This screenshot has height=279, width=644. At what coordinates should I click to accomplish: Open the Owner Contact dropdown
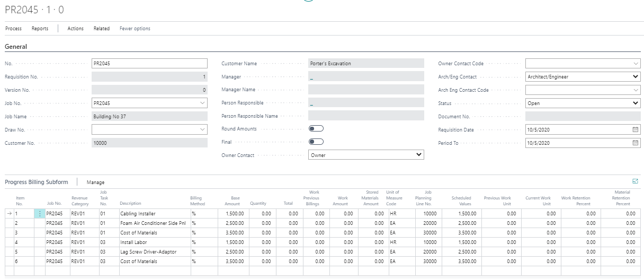point(419,155)
